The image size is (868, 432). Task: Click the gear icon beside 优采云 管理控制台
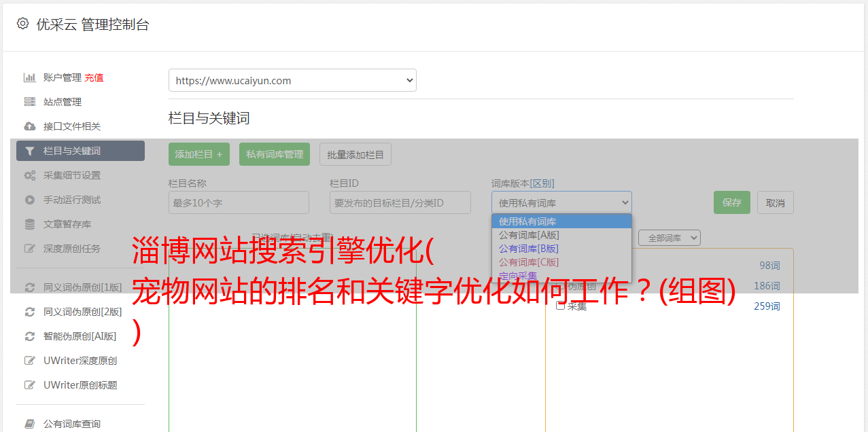click(23, 24)
